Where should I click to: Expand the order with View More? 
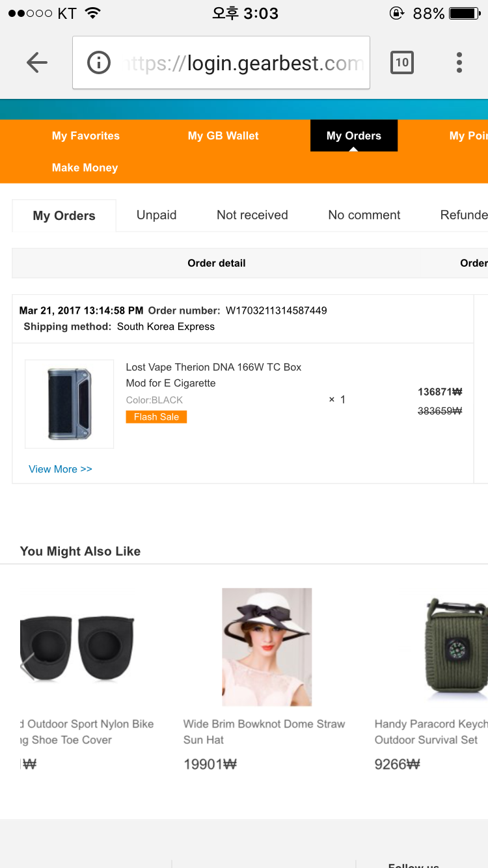61,469
